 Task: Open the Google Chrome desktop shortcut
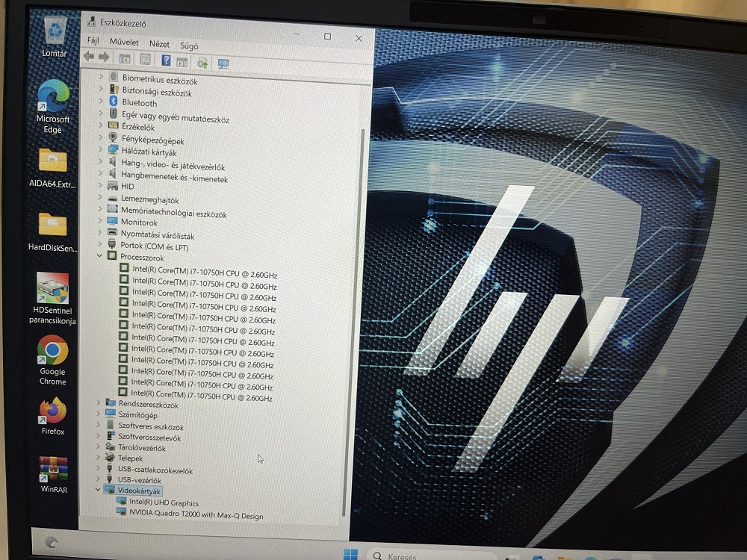click(x=52, y=360)
